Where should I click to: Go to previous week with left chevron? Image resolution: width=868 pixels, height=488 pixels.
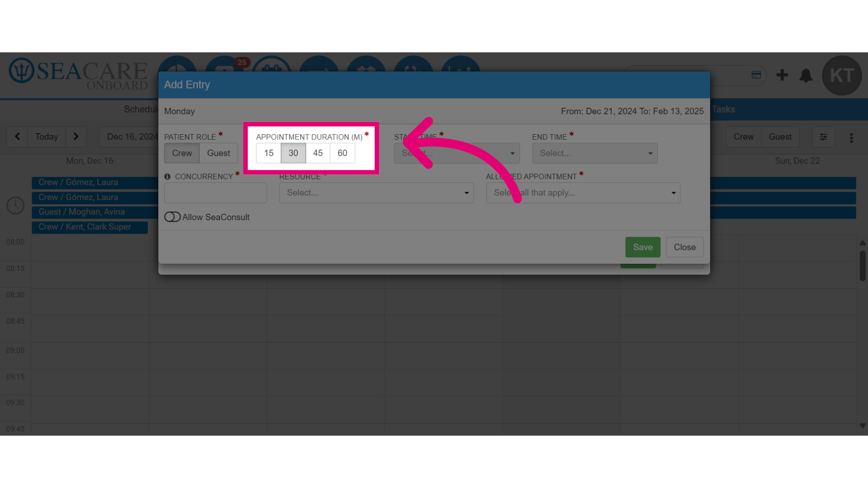(x=17, y=136)
